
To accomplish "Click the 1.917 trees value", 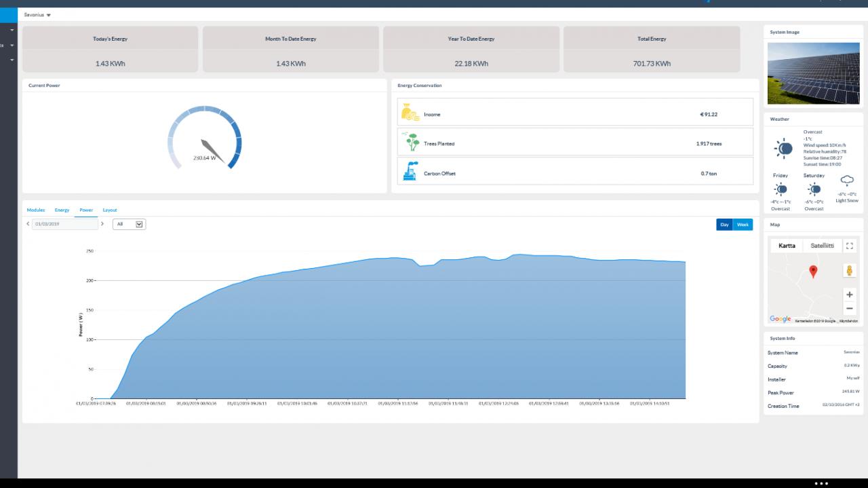I will (x=709, y=144).
